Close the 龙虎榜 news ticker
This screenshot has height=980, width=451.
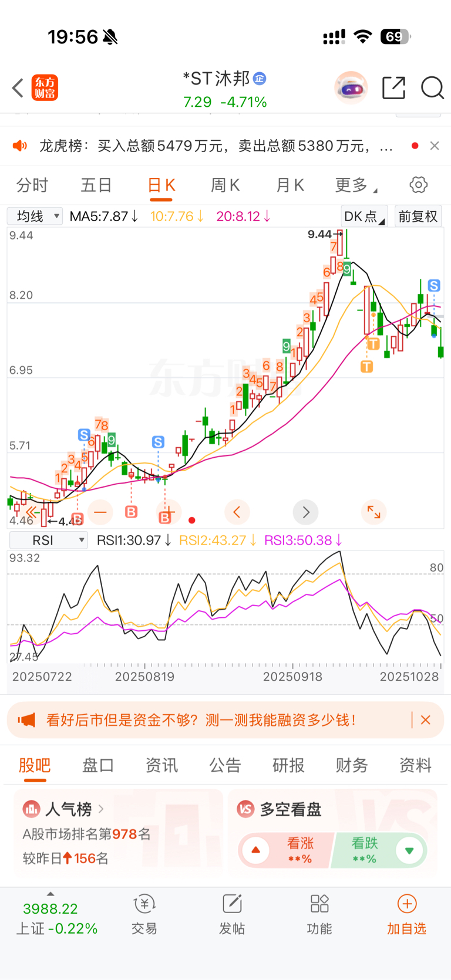coord(435,146)
